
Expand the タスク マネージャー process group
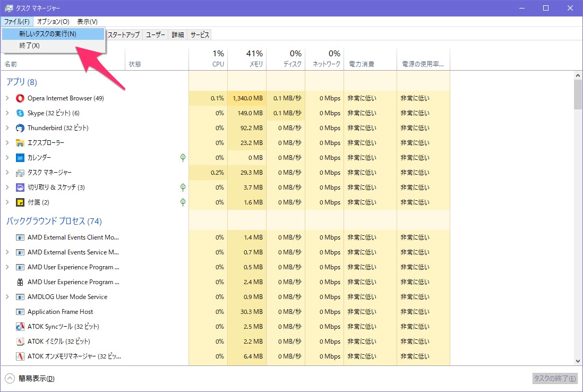pos(7,172)
